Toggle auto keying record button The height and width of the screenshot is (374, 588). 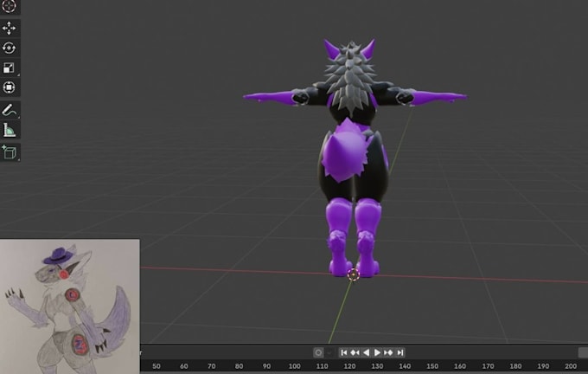point(318,352)
